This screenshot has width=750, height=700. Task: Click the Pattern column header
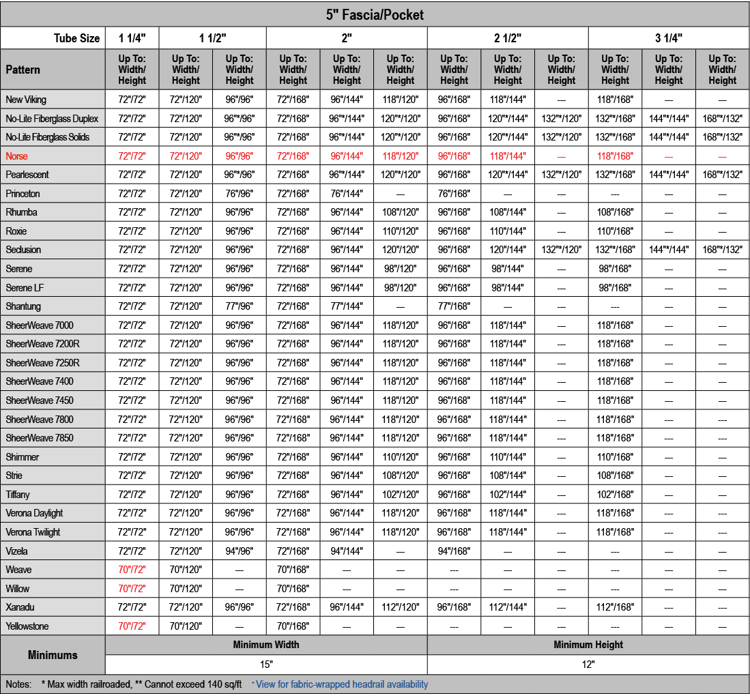(x=23, y=70)
